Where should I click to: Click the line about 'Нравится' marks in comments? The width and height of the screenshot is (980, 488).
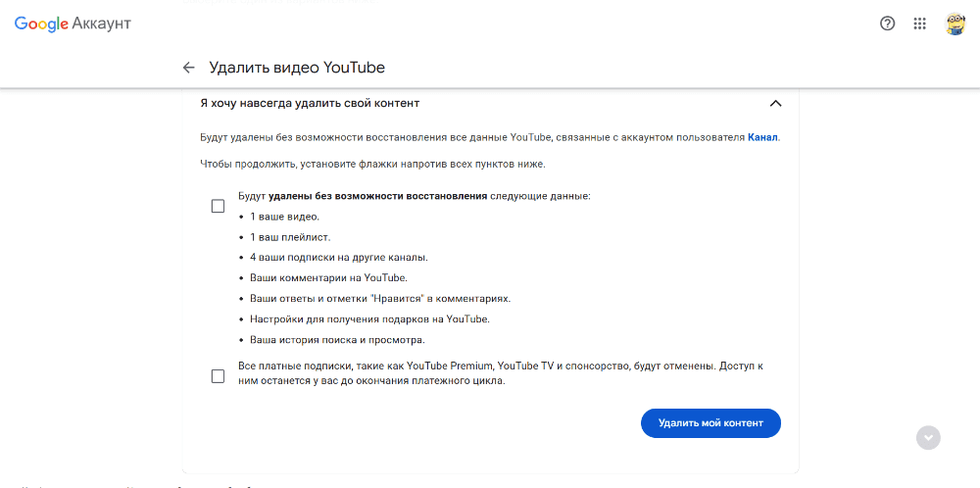(380, 299)
